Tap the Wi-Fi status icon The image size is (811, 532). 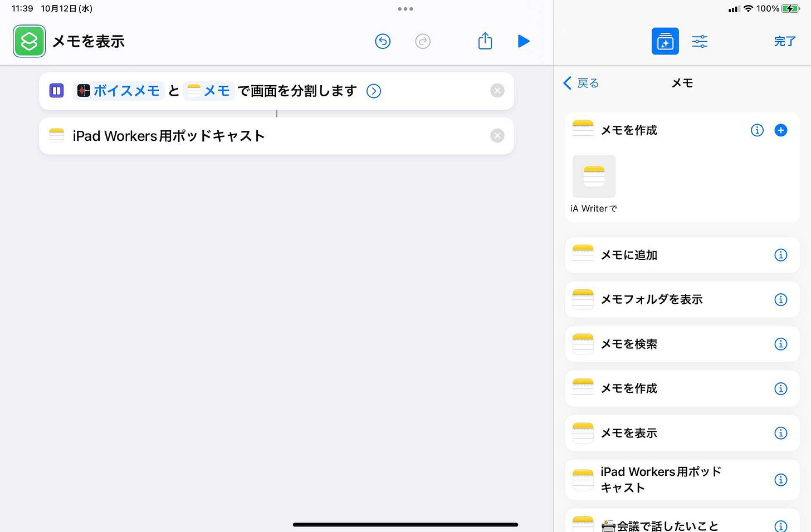tap(748, 9)
